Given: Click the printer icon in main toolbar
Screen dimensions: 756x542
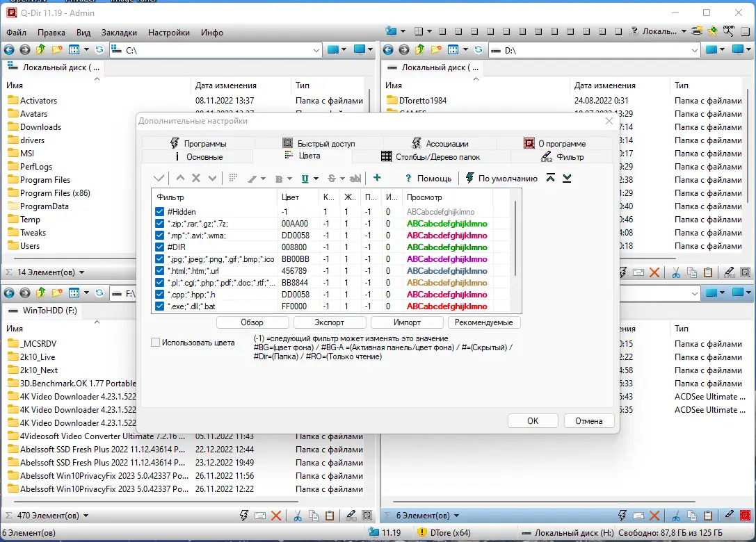Looking at the screenshot, I should [x=697, y=31].
